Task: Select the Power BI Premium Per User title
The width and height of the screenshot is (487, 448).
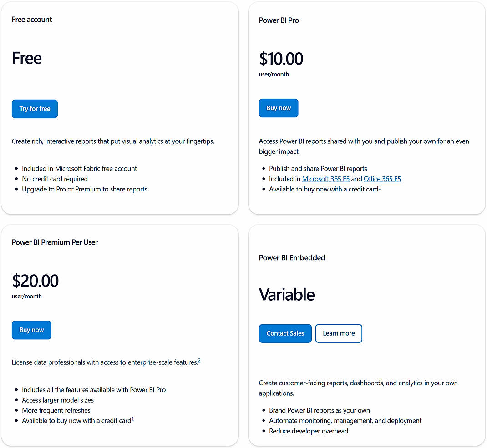Action: (x=55, y=242)
